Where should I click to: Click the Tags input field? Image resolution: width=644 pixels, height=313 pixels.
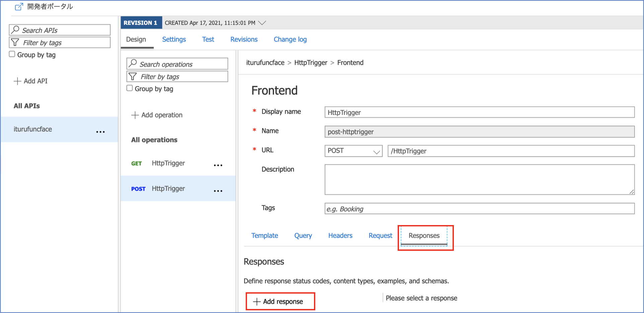pyautogui.click(x=480, y=209)
